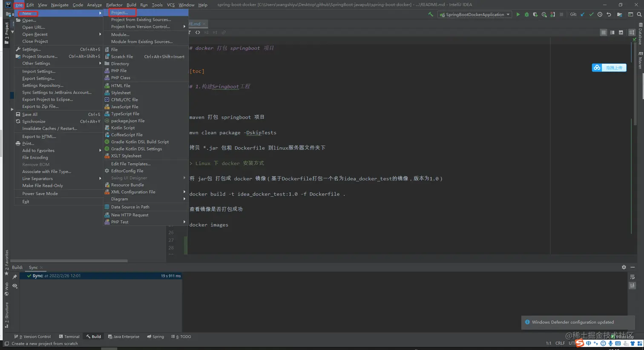The width and height of the screenshot is (644, 350).
Task: Open Build panel settings gear
Action: (624, 267)
